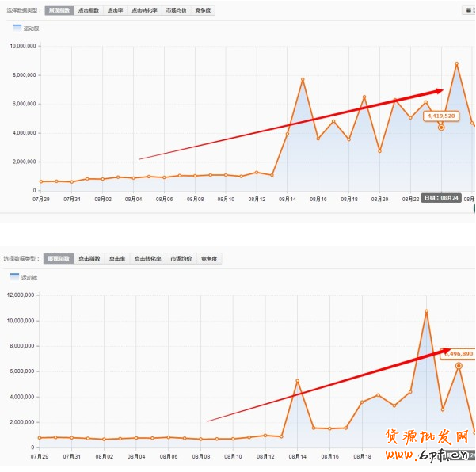Click the highlighted 08月24 data point marker
Viewport: 476px width, 472px height.
tap(441, 128)
